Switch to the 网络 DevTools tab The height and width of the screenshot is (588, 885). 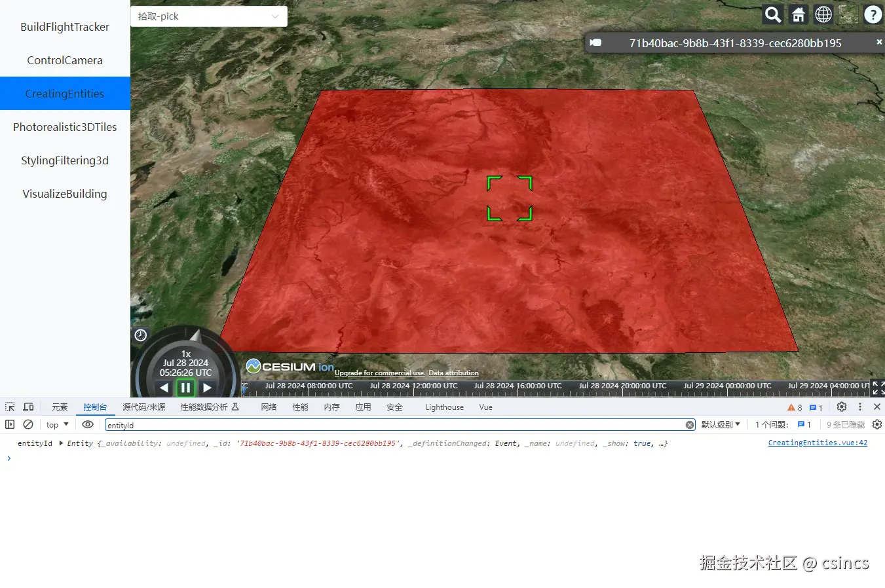(269, 407)
